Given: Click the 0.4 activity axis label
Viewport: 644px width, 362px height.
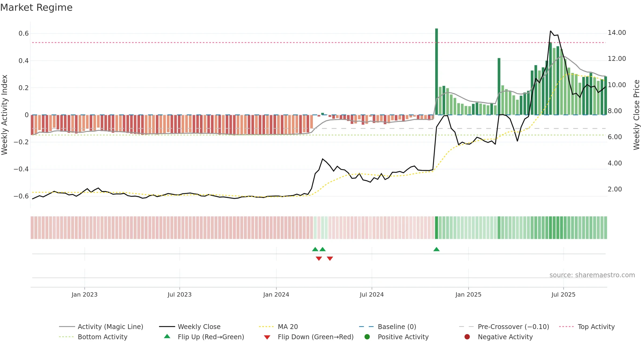Looking at the screenshot, I should [x=24, y=61].
